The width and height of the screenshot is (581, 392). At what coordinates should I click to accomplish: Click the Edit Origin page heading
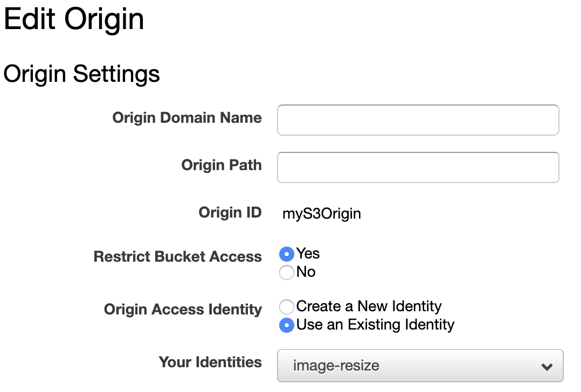(x=74, y=19)
